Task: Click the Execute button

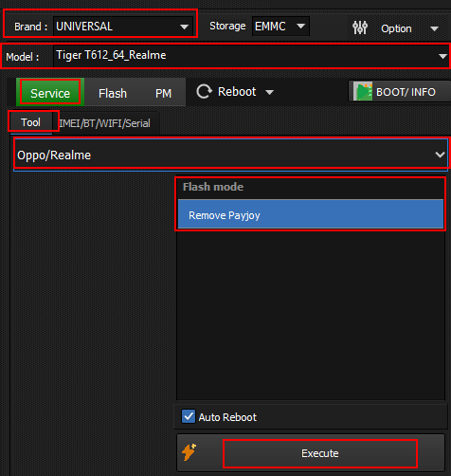Action: [320, 453]
